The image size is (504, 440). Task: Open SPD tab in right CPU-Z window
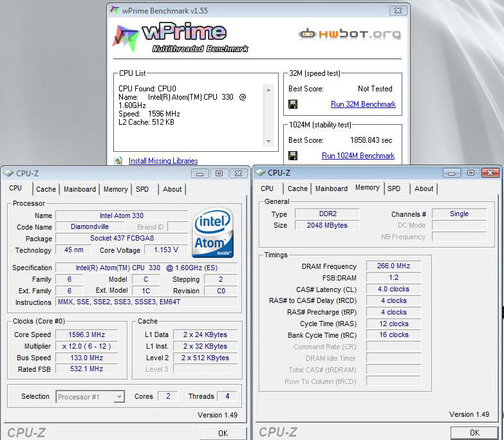394,188
